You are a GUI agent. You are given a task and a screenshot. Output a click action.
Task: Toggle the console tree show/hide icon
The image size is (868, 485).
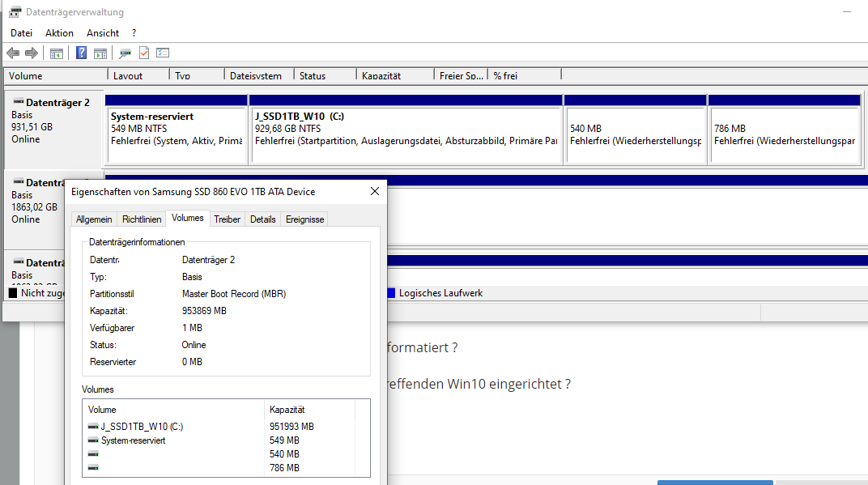point(57,53)
